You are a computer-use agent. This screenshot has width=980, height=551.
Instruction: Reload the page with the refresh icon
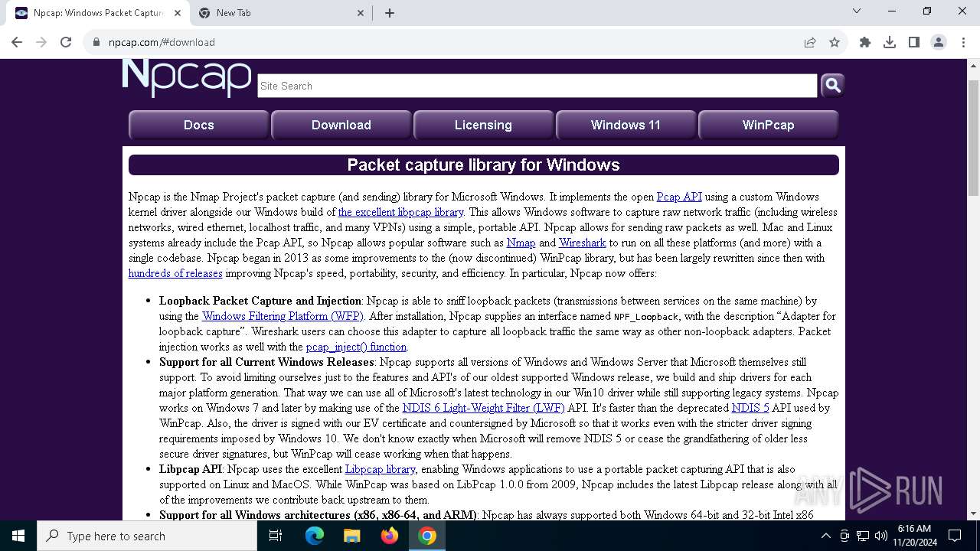pos(66,42)
